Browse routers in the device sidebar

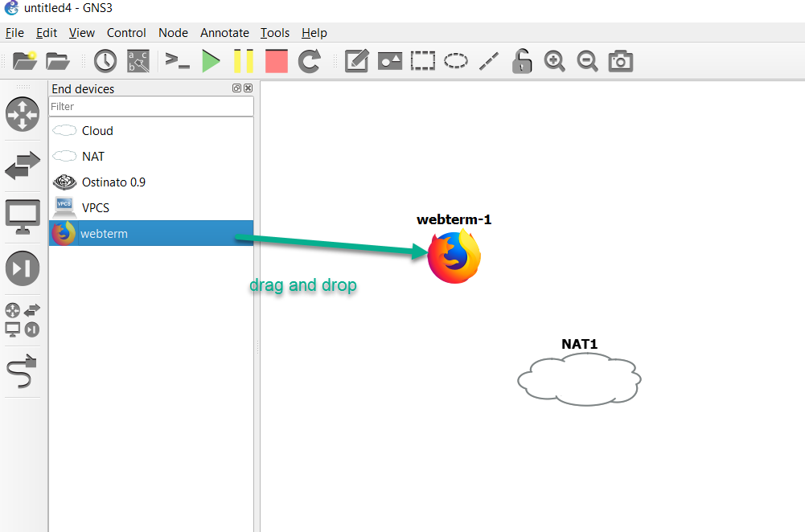coord(23,114)
